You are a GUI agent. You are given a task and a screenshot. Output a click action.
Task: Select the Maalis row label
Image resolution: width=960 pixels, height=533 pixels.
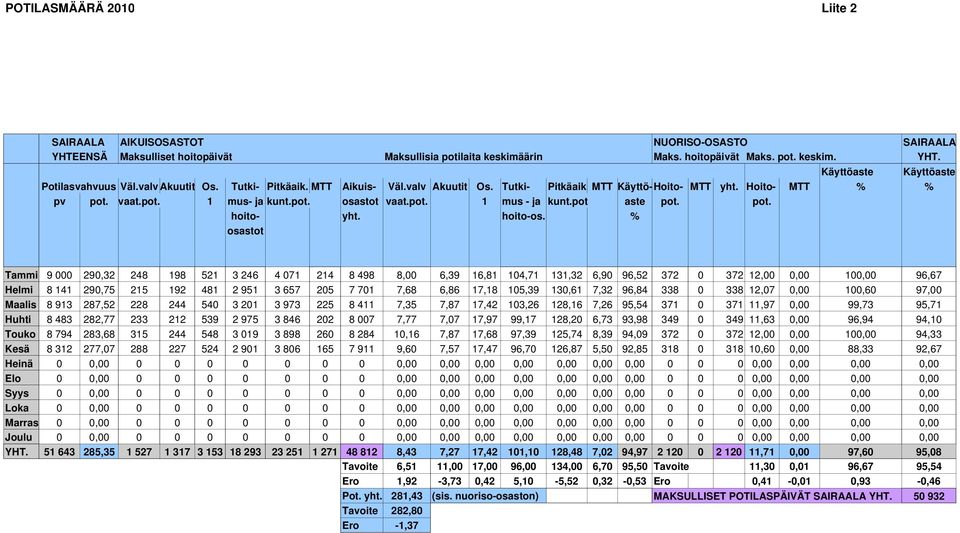[x=20, y=305]
